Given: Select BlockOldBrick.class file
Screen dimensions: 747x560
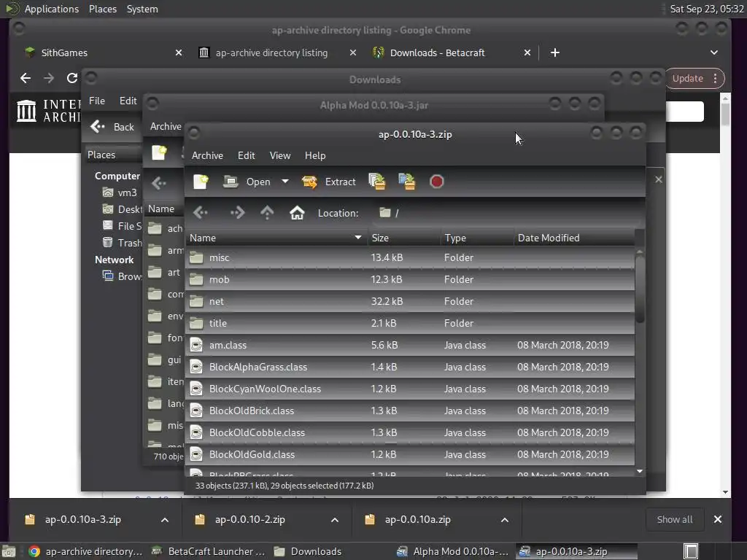Looking at the screenshot, I should (x=410, y=411).
